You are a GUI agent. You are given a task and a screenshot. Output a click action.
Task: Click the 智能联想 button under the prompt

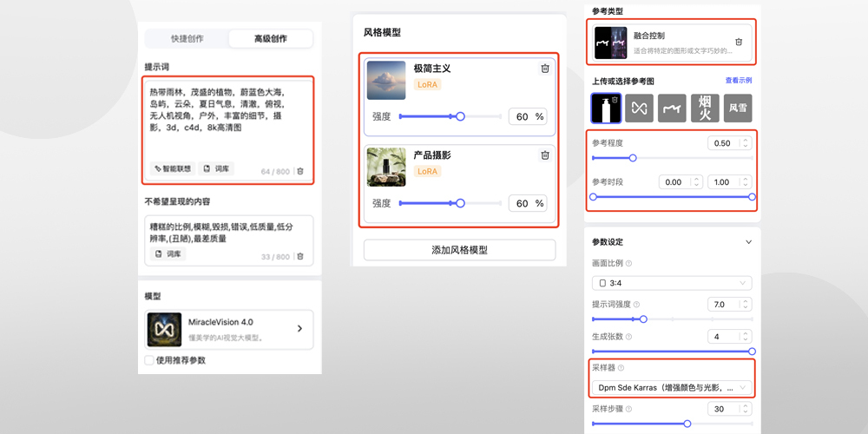coord(173,169)
